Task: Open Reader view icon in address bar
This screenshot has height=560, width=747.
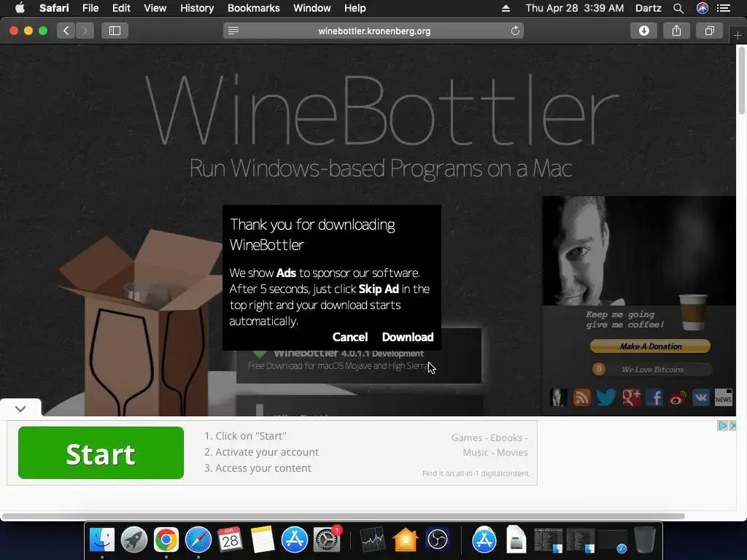Action: tap(233, 31)
